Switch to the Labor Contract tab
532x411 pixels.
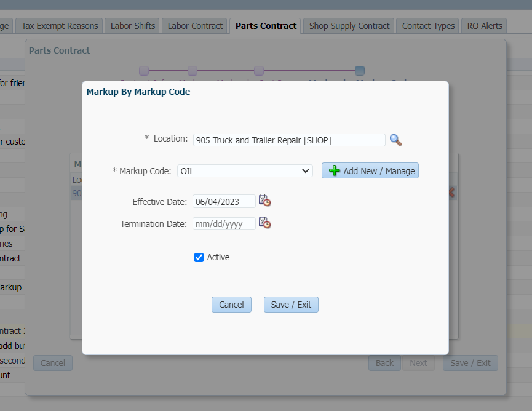point(195,26)
